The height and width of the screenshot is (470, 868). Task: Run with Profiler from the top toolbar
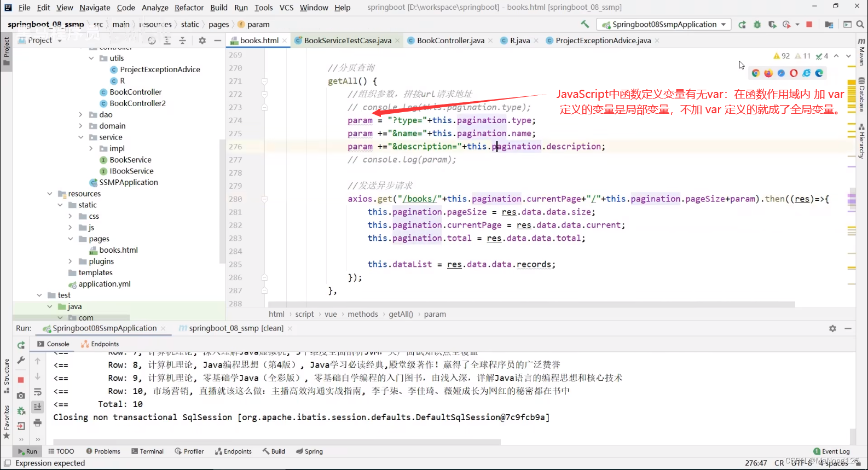tap(787, 25)
